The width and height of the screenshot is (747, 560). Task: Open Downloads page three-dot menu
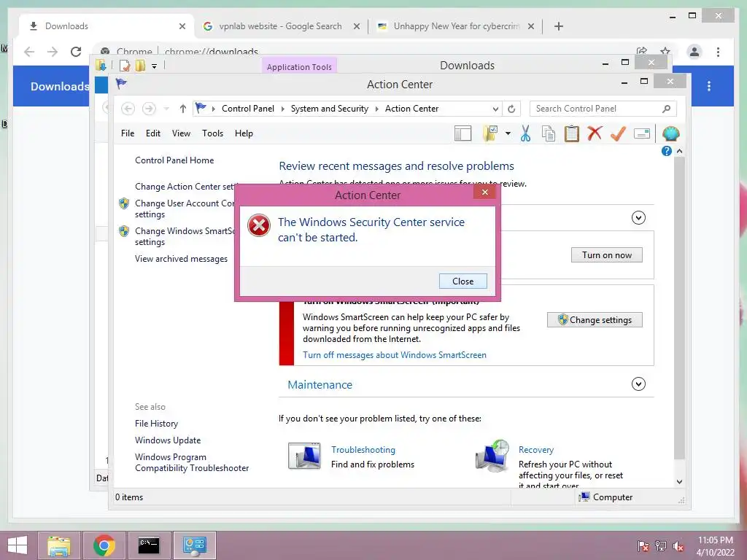point(709,86)
